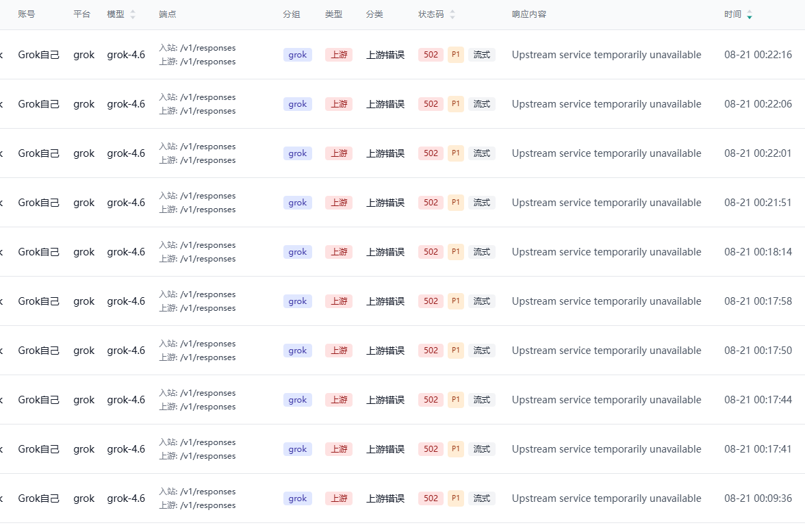Click model grok-4.6 in the 00:18:14 row
The image size is (805, 532).
[126, 252]
